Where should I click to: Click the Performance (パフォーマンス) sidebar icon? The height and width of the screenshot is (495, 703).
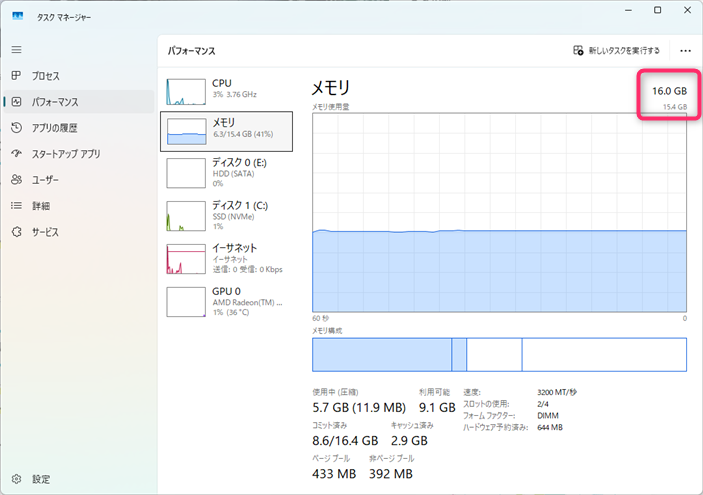coord(16,102)
